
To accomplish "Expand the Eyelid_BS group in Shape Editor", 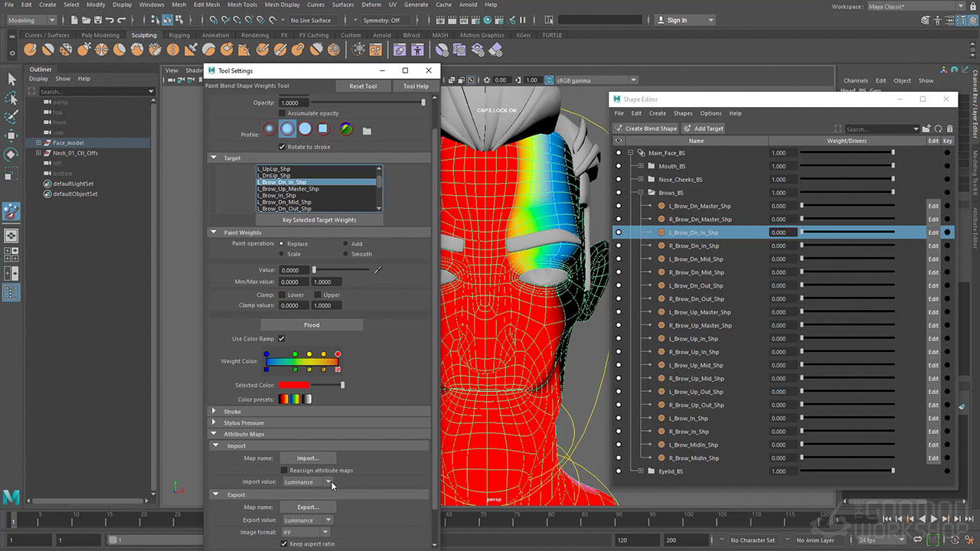I will coord(641,471).
